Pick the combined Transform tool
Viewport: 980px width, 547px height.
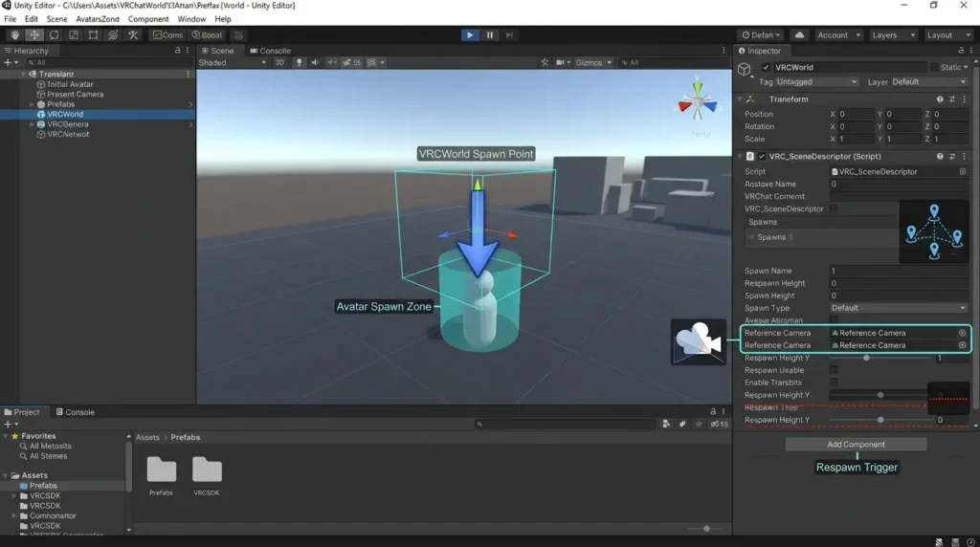click(113, 35)
